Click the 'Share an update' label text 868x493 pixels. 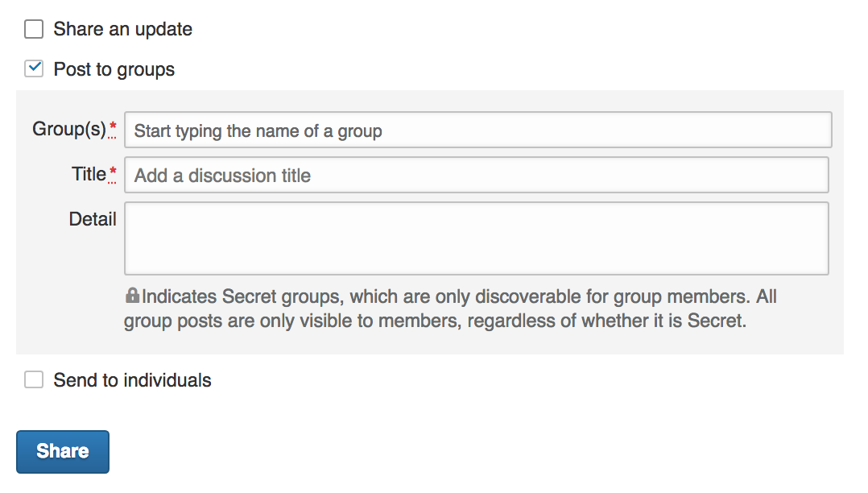(x=122, y=30)
